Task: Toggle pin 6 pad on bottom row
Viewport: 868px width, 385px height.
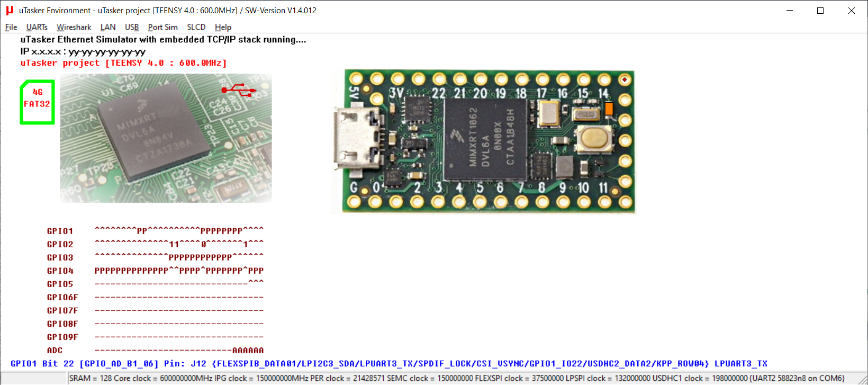Action: tap(500, 202)
